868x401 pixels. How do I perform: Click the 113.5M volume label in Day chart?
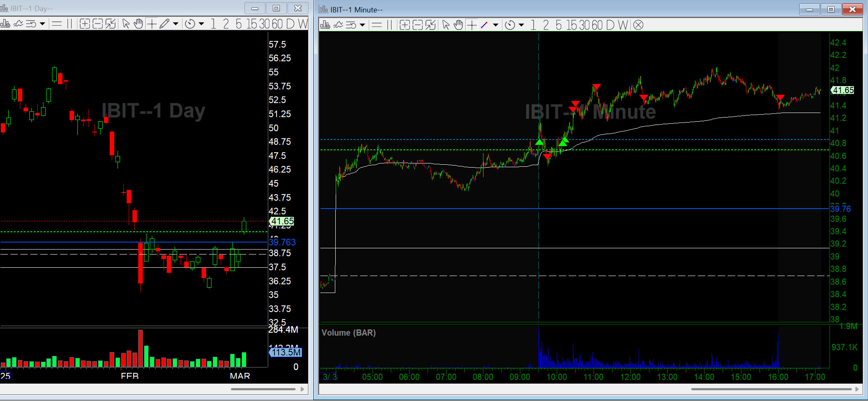286,352
